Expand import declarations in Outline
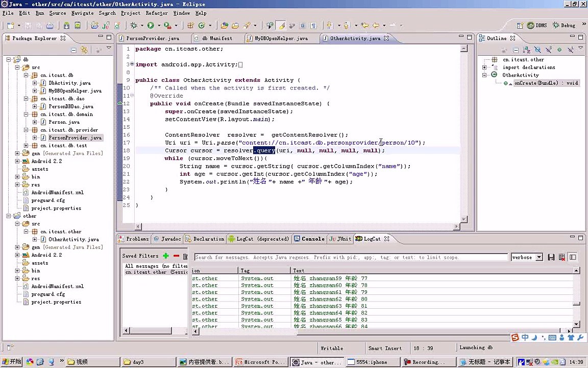The width and height of the screenshot is (588, 368). [484, 67]
